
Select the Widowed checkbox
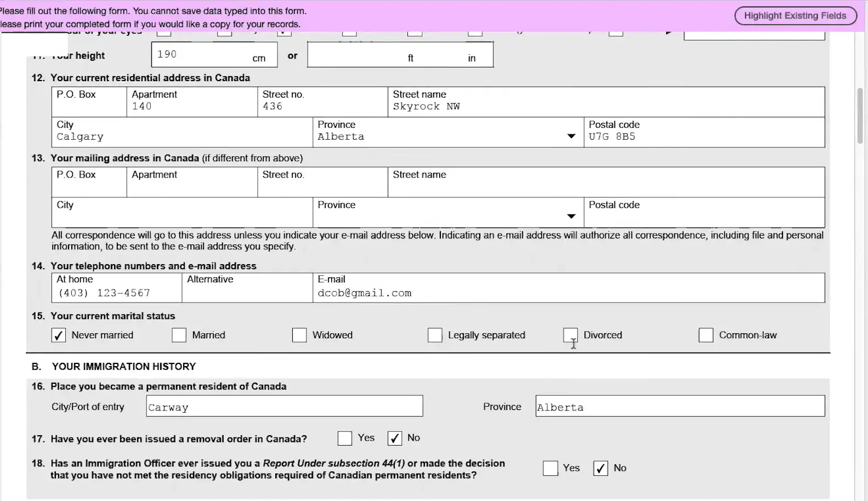pos(299,335)
